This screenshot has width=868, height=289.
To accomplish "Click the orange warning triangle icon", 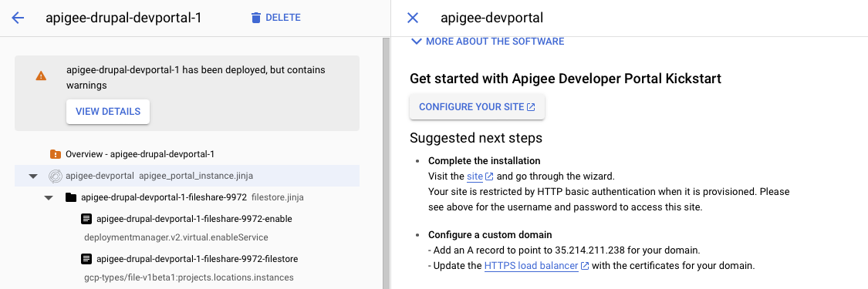I will [x=41, y=76].
